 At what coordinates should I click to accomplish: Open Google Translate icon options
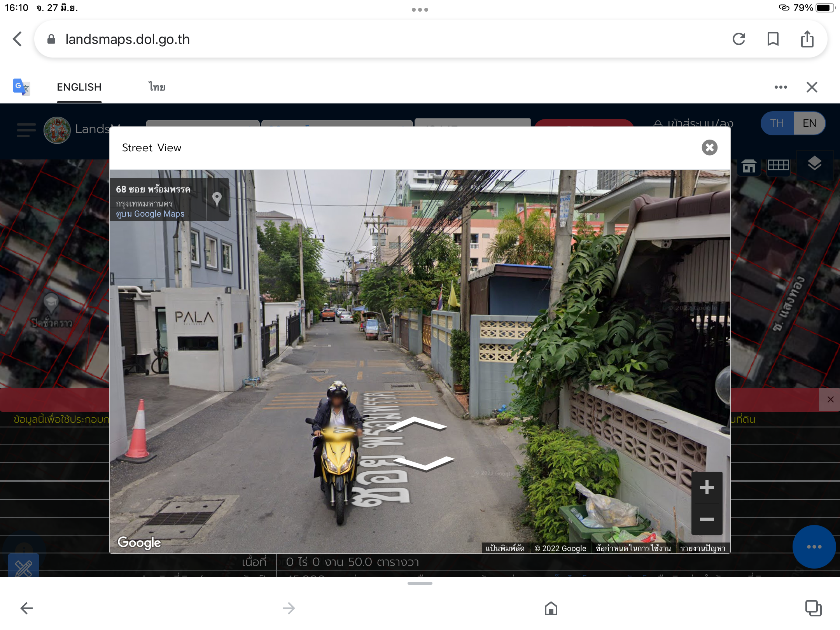click(x=21, y=87)
